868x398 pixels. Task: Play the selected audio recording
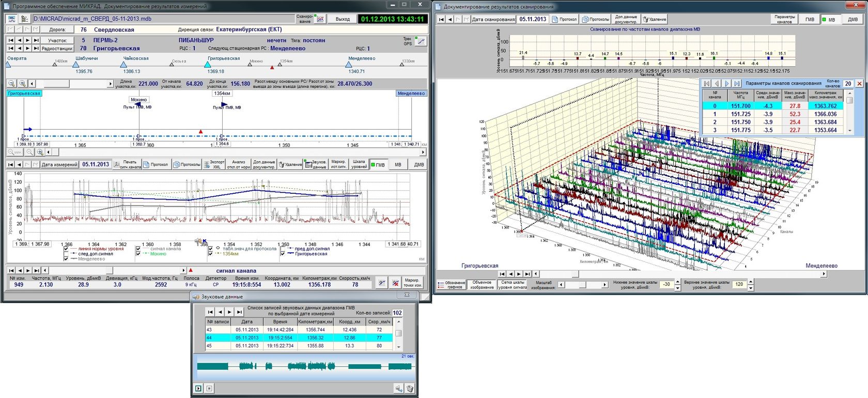point(198,388)
